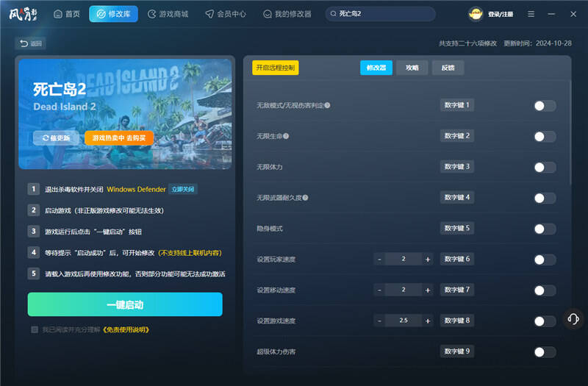Open the hamburger menu icon
The height and width of the screenshot is (386, 588).
click(x=531, y=14)
